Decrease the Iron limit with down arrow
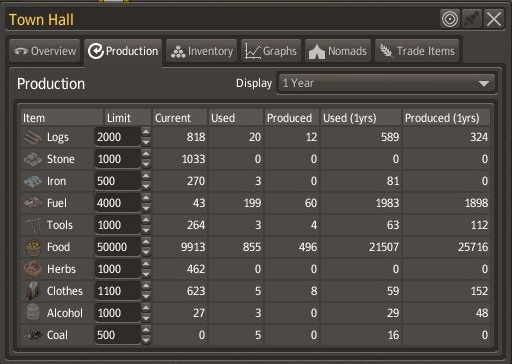This screenshot has width=512, height=364. [x=146, y=186]
